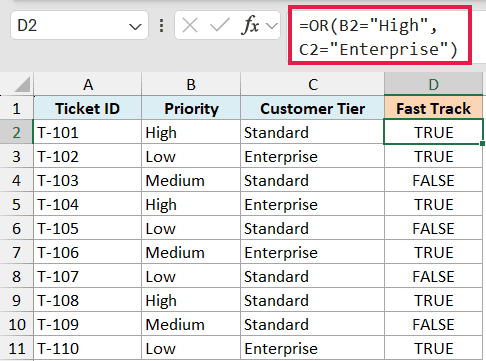Select the Fast Track cell for T-102

tap(433, 156)
